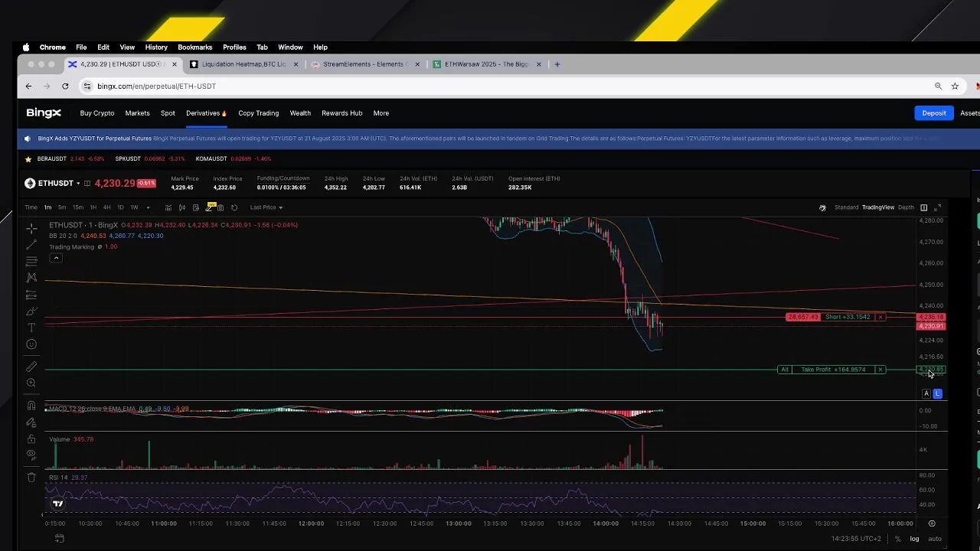Select the text annotation tool
Image resolution: width=980 pixels, height=551 pixels.
(31, 328)
